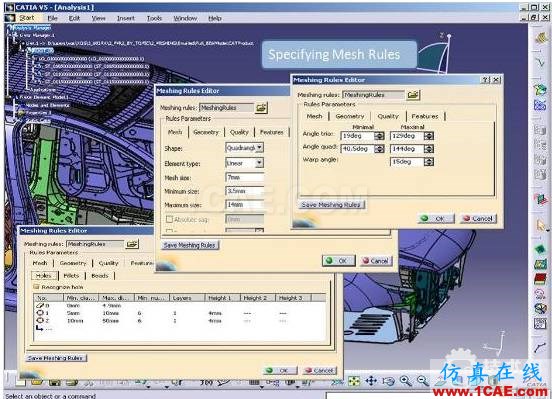Image resolution: width=552 pixels, height=399 pixels.
Task: Select the Holes sub-tab
Action: 44,276
